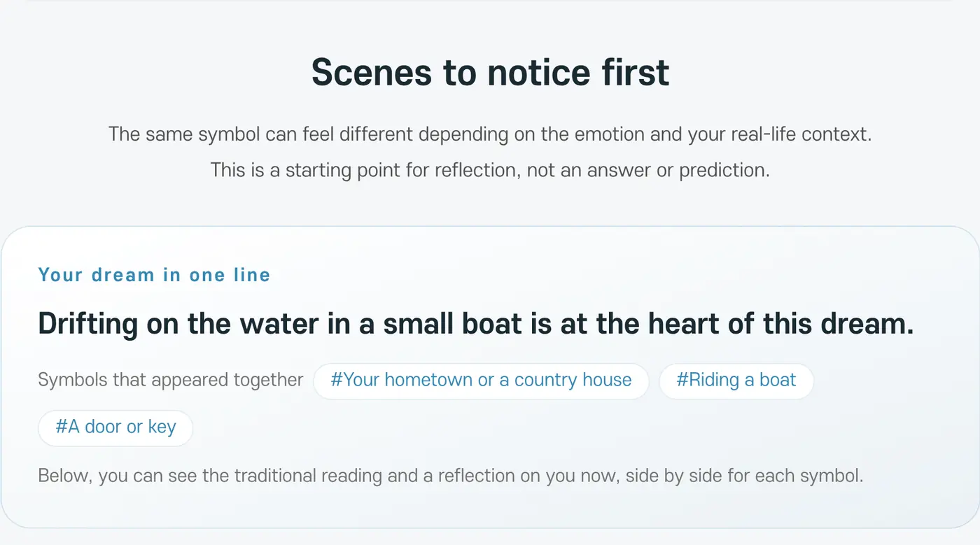Image resolution: width=980 pixels, height=545 pixels.
Task: Open the #Your hometown or a country house tag
Action: tap(481, 381)
